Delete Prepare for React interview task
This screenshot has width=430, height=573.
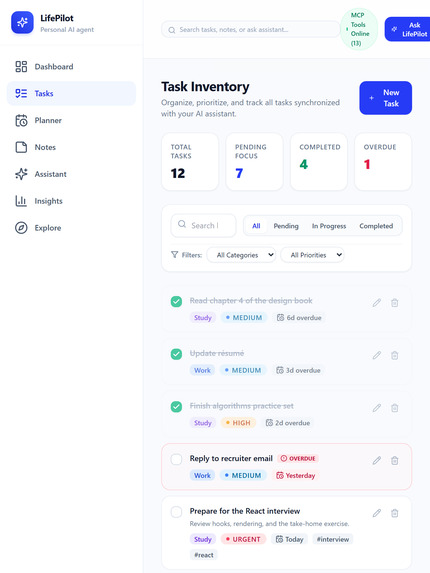(x=395, y=513)
